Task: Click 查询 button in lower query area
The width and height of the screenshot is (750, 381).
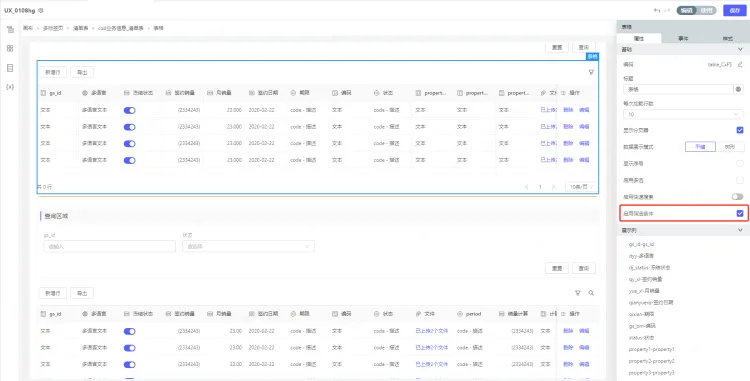Action: click(x=584, y=268)
